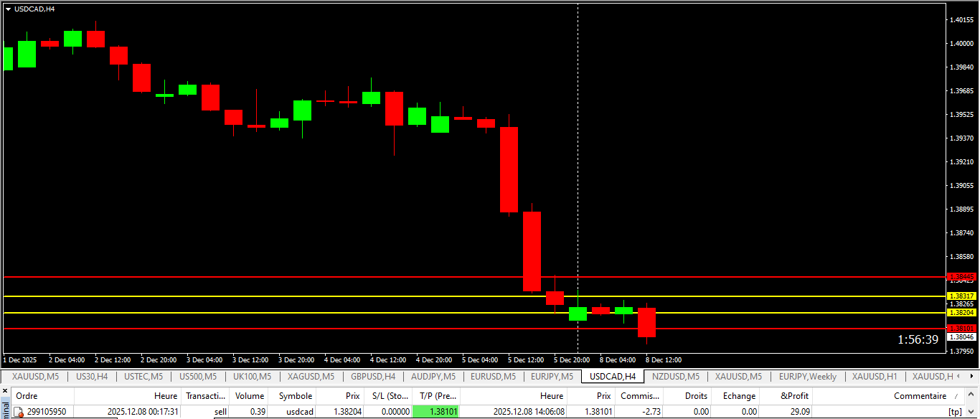Open the UK100,M5 chart tab
This screenshot has width=980, height=419.
tap(251, 376)
